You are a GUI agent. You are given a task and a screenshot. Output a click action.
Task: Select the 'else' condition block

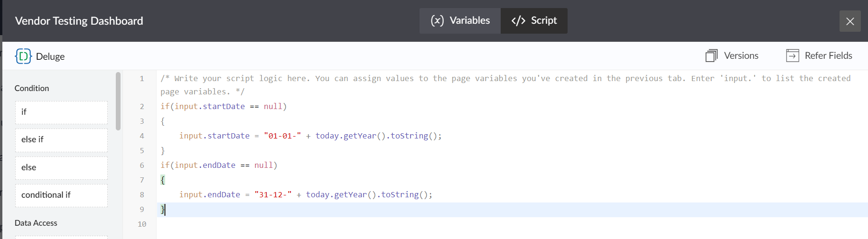61,168
